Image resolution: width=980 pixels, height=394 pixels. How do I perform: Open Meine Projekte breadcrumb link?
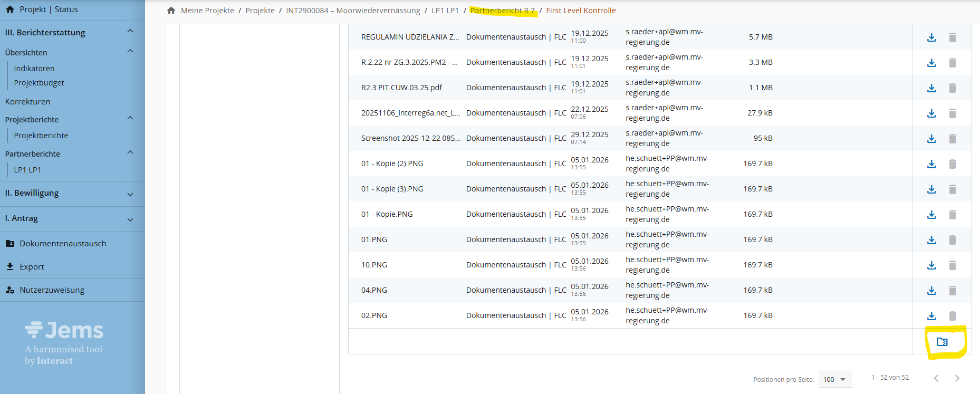tap(207, 11)
